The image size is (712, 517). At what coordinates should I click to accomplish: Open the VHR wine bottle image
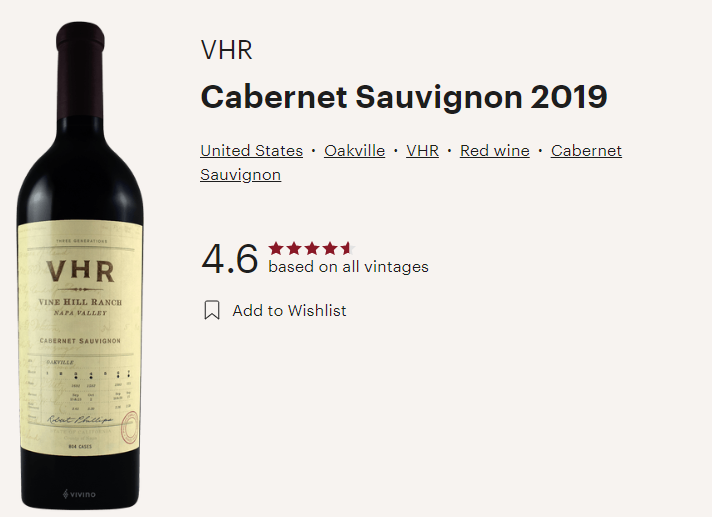80,266
